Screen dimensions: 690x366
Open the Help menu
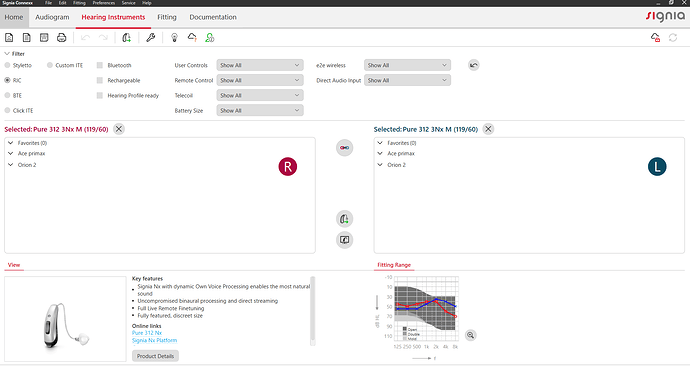click(147, 3)
